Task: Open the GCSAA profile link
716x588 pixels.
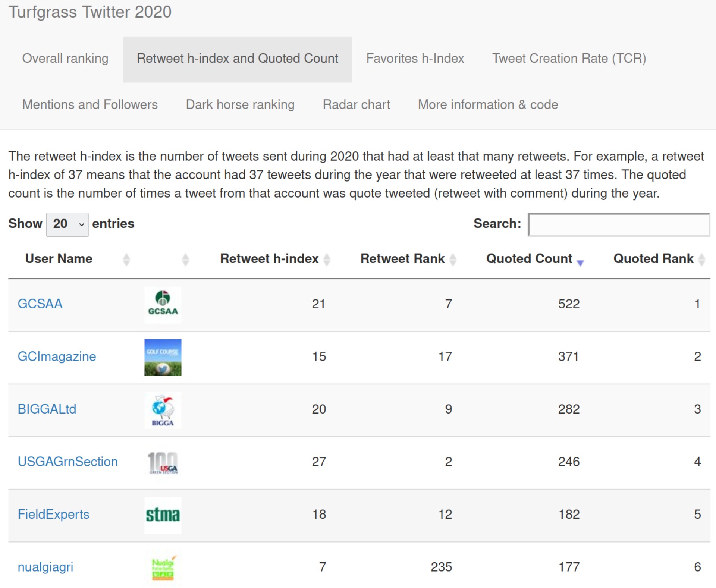Action: click(40, 304)
